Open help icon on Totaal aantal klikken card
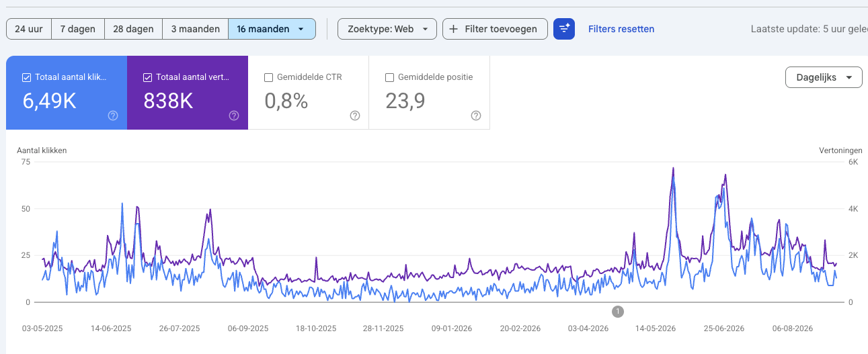This screenshot has height=354, width=868. pyautogui.click(x=113, y=116)
